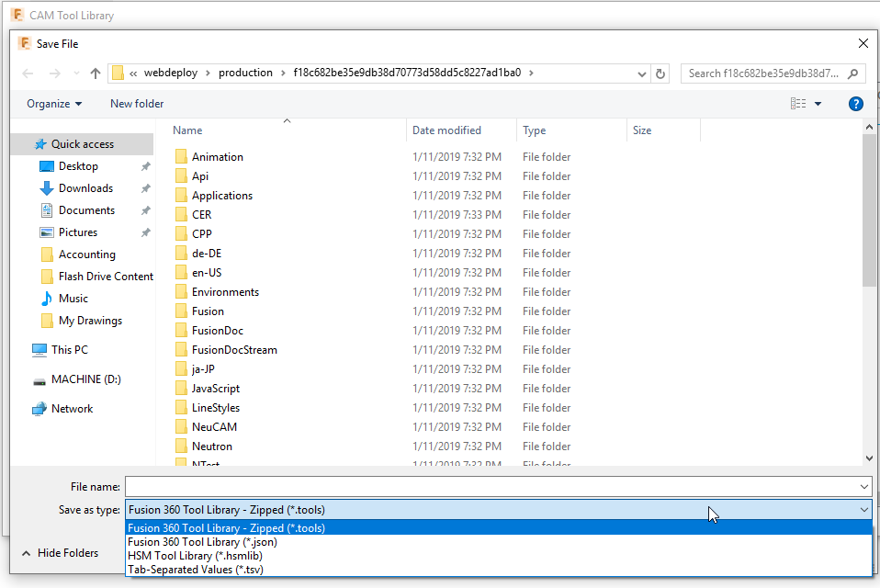Image resolution: width=880 pixels, height=588 pixels.
Task: Open Music in the navigation pane
Action: 73,299
